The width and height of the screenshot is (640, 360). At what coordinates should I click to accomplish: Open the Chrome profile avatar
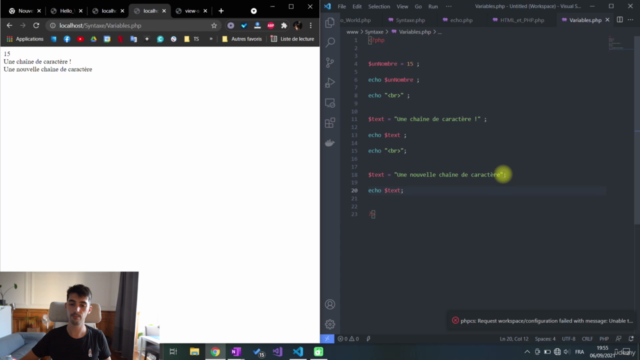tap(298, 25)
